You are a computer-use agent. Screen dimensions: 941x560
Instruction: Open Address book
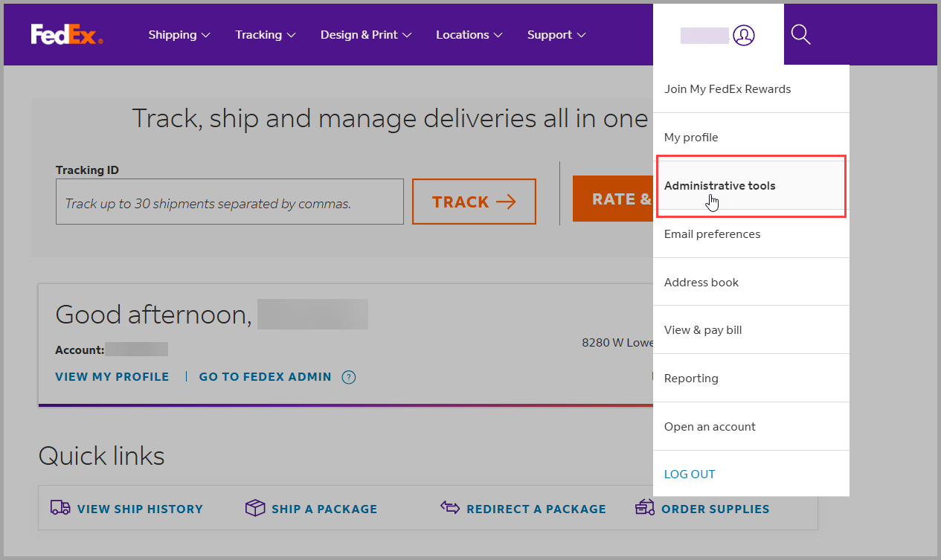(751, 282)
